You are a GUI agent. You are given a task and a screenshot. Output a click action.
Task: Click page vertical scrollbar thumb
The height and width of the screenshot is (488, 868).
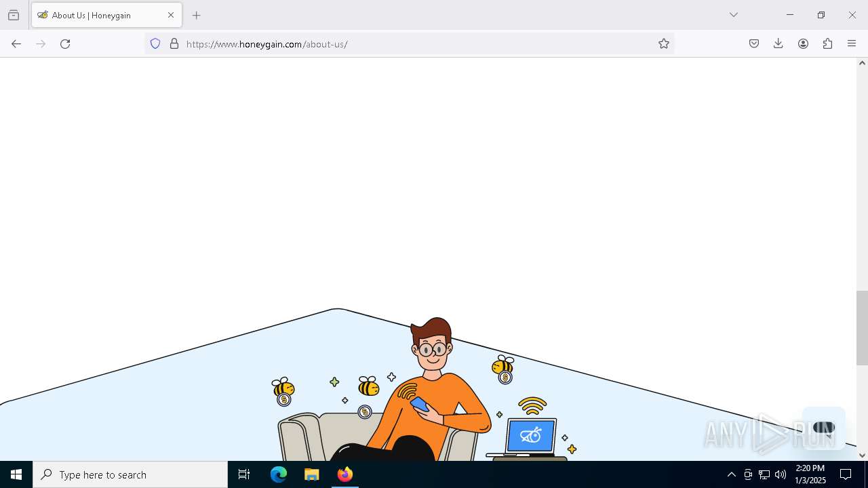862,328
